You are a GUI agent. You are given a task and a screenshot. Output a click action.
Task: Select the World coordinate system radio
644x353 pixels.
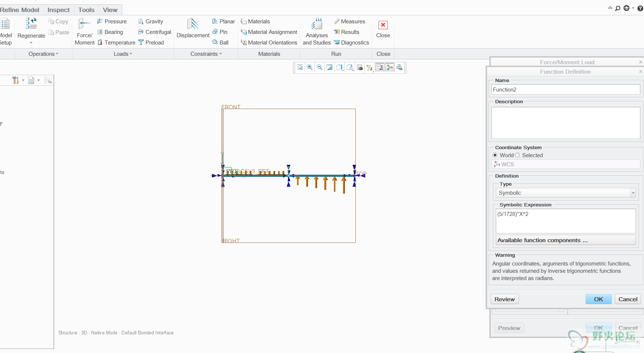tap(495, 155)
